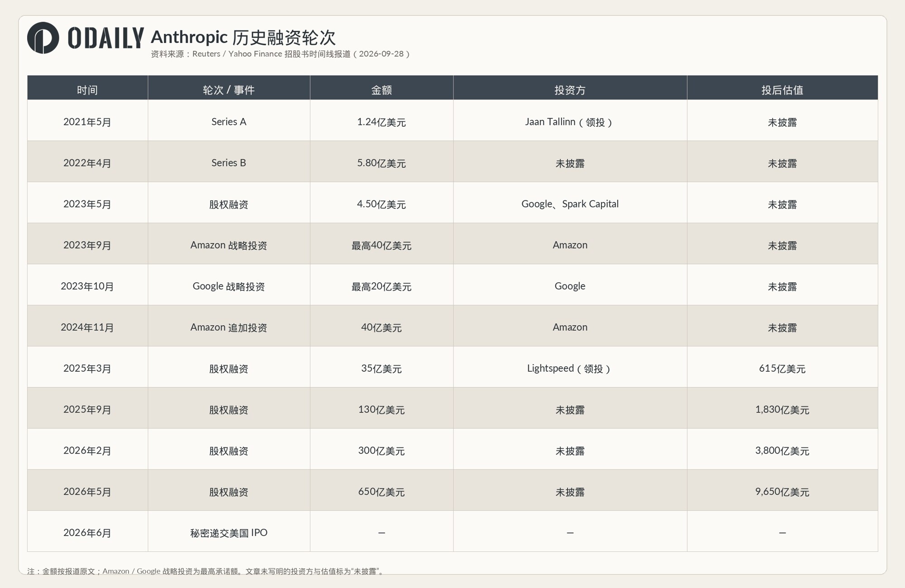Click the "时间" column header
Image resolution: width=905 pixels, height=588 pixels.
(87, 88)
